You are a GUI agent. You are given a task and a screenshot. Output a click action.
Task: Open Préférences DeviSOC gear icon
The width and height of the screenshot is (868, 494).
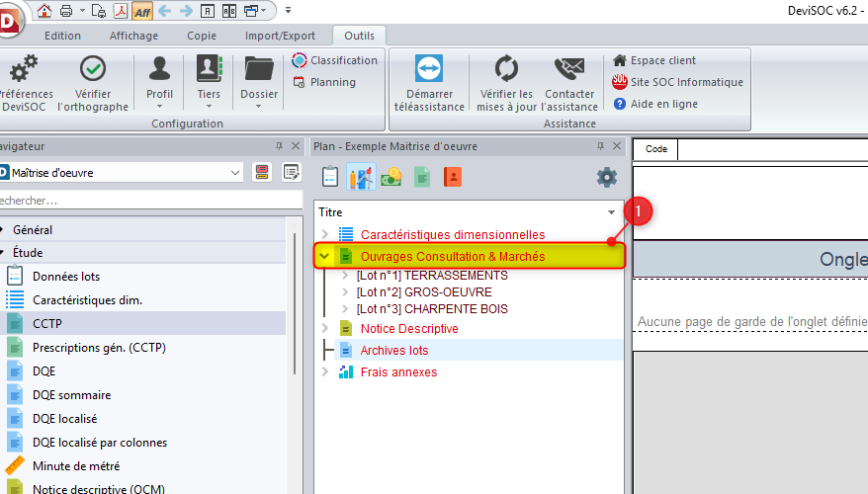22,69
